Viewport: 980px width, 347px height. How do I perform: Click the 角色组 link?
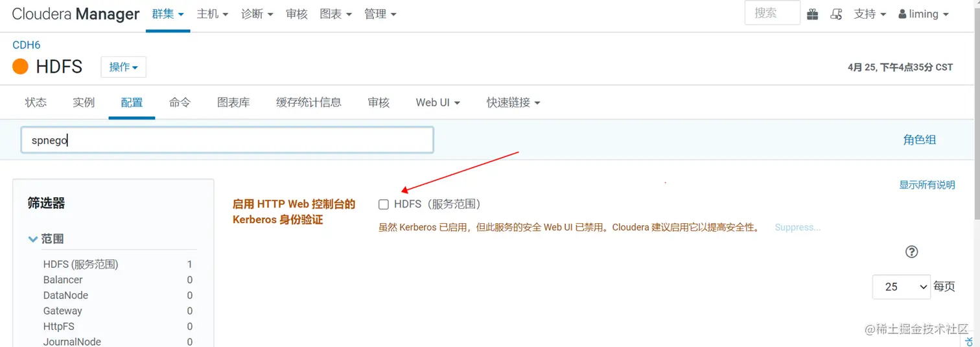(919, 139)
